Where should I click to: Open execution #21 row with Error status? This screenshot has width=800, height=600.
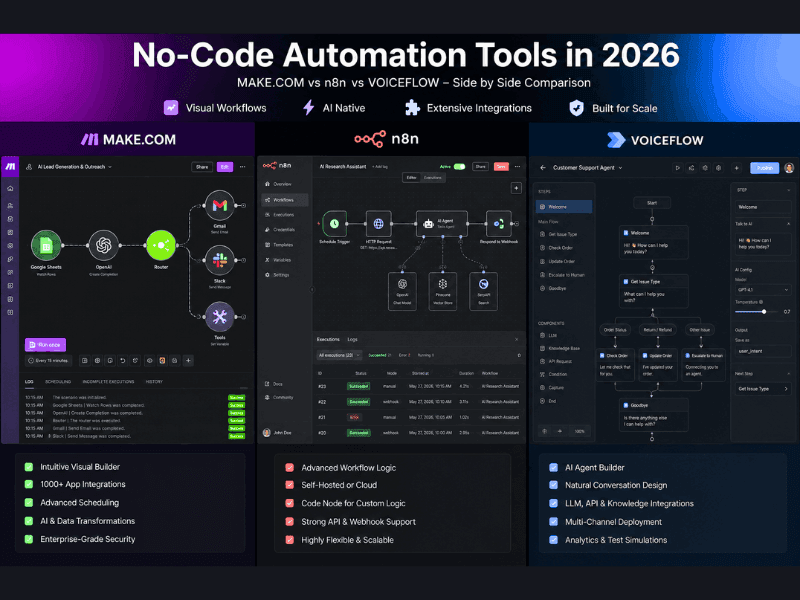click(418, 417)
